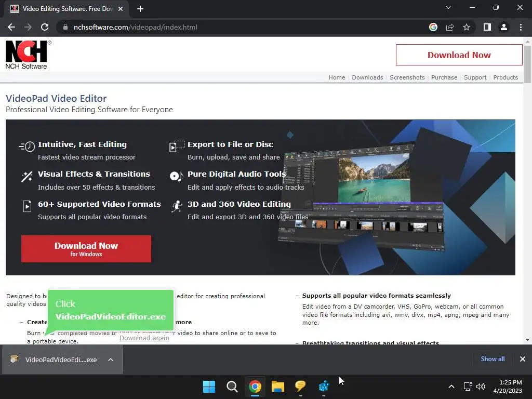Image resolution: width=532 pixels, height=399 pixels.
Task: Open the Windows Start menu
Action: click(x=209, y=387)
